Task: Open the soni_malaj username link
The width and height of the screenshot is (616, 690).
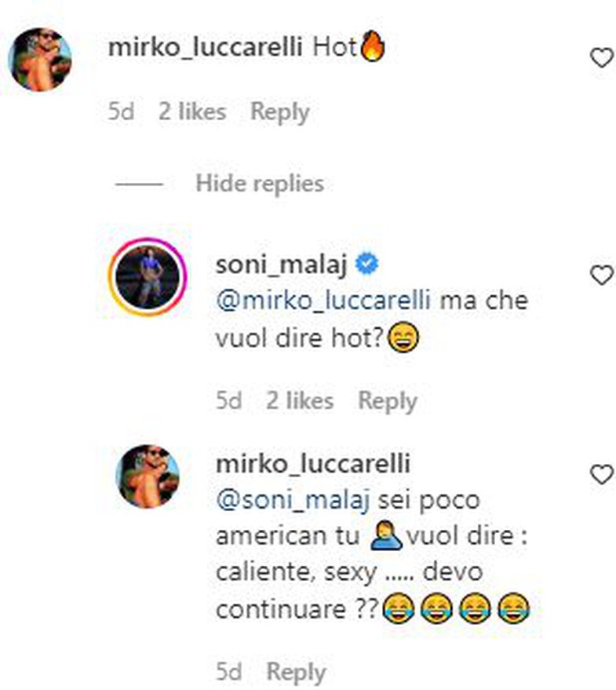Action: [x=282, y=265]
